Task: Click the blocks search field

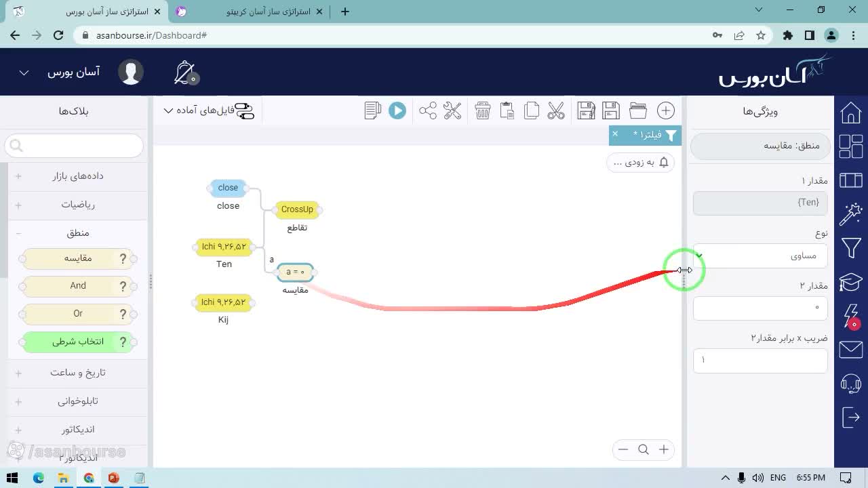Action: coord(74,145)
